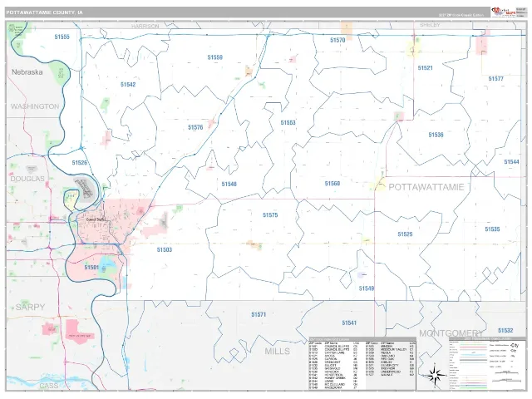This screenshot has width=532, height=399.
Task: Click the MarketMaps logo in the header
Action: (503, 12)
